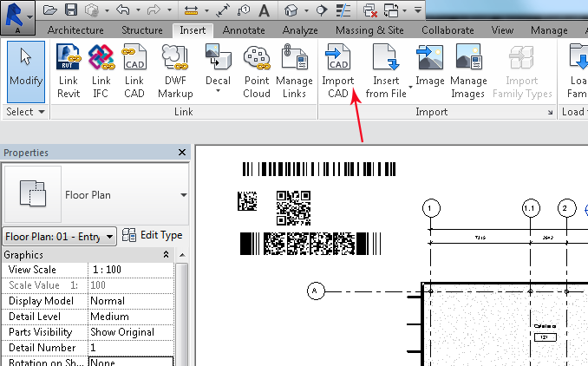Viewport: 588px width, 366px height.
Task: Click the Edit Type button
Action: (x=153, y=235)
